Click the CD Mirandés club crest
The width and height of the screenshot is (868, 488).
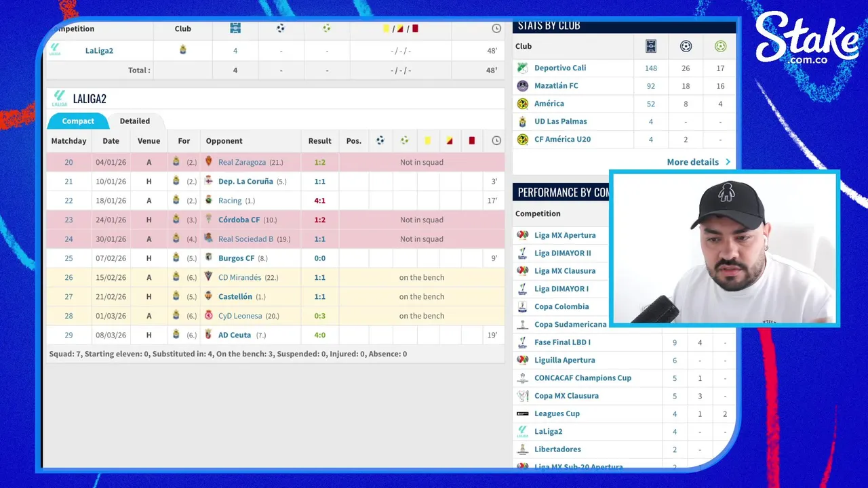[x=209, y=277]
